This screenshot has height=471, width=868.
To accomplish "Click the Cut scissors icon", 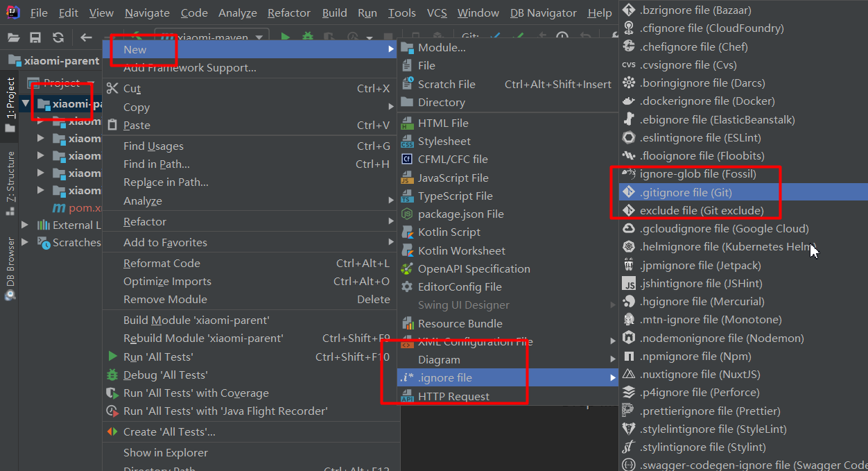I will [x=112, y=88].
